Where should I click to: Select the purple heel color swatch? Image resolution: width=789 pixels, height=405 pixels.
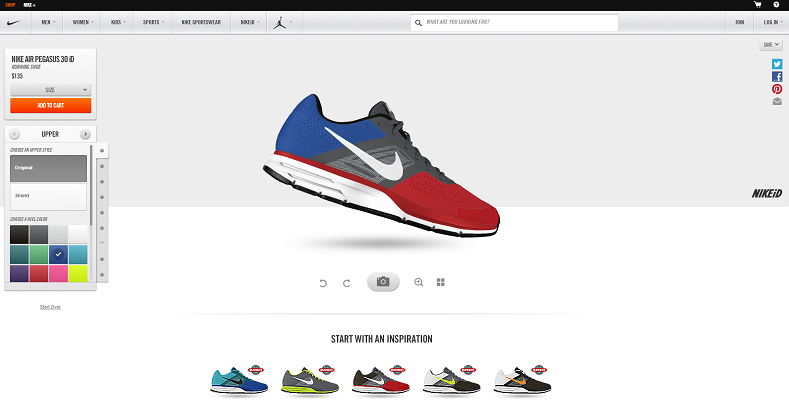19,273
